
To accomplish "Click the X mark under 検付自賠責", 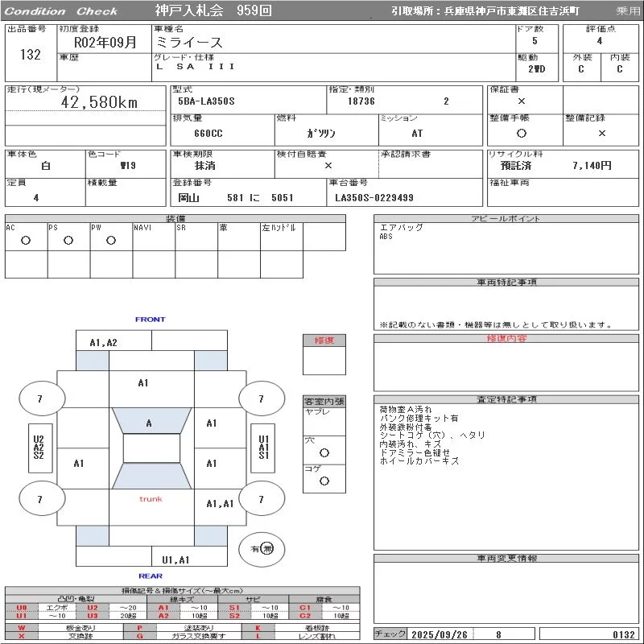I will tap(328, 166).
